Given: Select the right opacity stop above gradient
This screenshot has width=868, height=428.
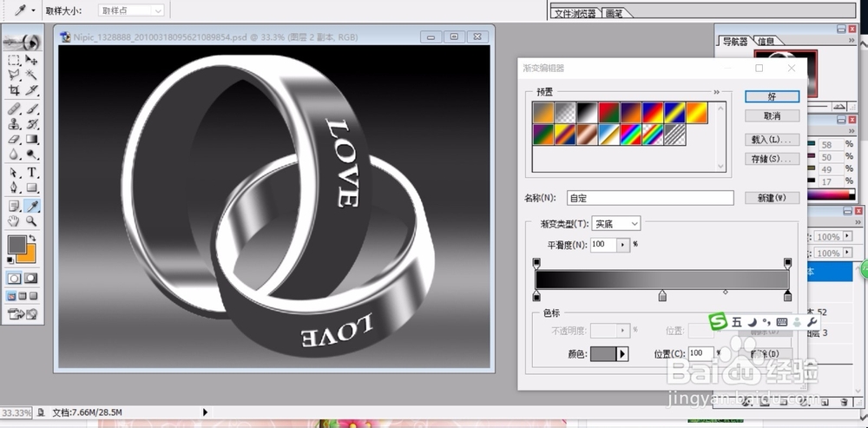Looking at the screenshot, I should [x=788, y=262].
